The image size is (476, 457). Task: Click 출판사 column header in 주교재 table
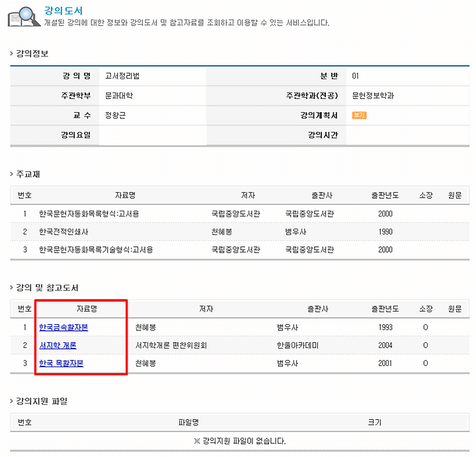coord(322,195)
